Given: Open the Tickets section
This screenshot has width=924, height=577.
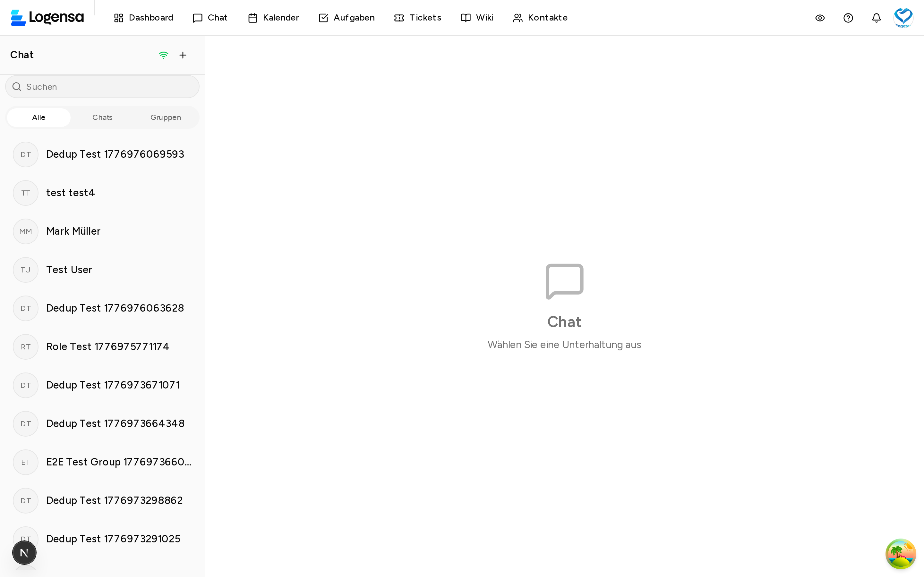Looking at the screenshot, I should (417, 18).
